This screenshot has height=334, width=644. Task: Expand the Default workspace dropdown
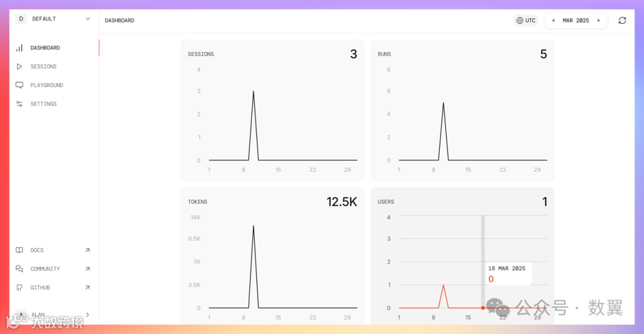[54, 19]
